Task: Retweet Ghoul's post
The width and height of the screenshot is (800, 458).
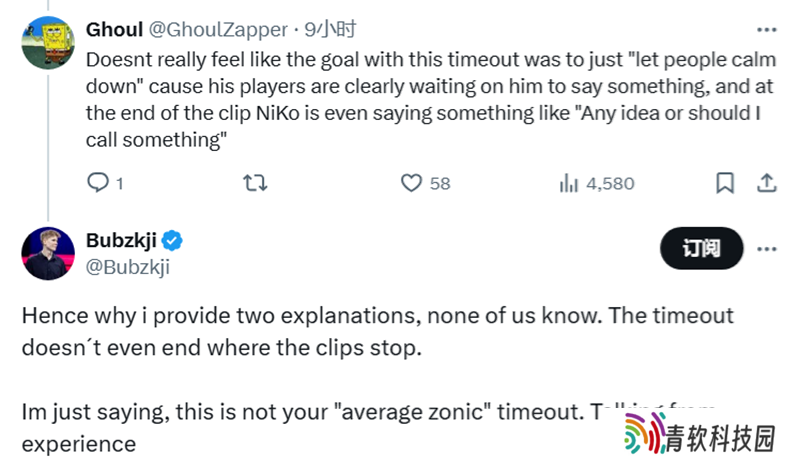Action: (x=255, y=183)
